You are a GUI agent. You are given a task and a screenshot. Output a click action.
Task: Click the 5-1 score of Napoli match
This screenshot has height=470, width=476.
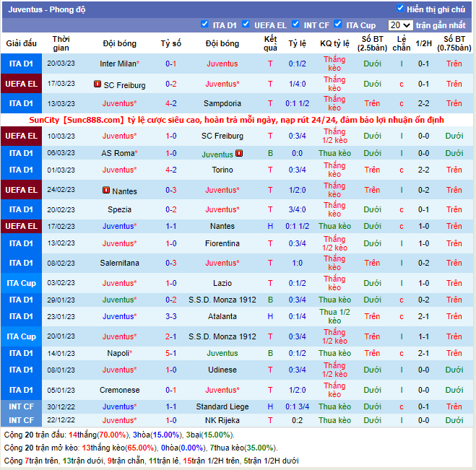click(x=170, y=353)
